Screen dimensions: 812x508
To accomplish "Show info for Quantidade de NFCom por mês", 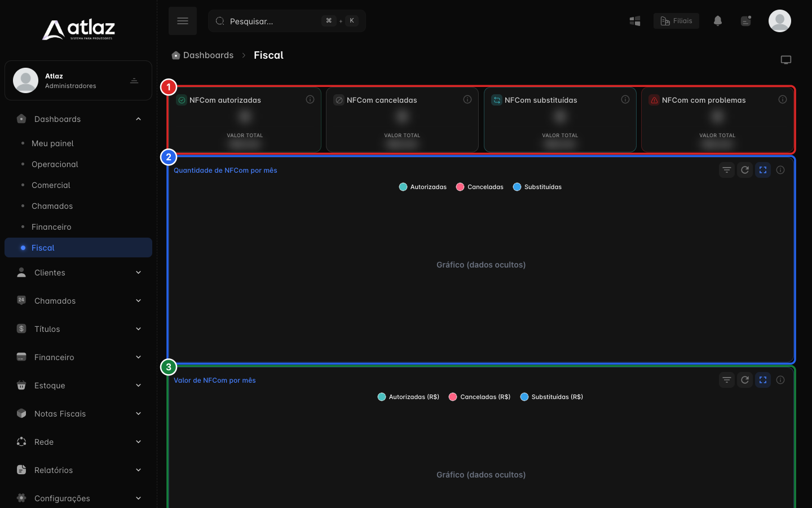I will pos(780,170).
